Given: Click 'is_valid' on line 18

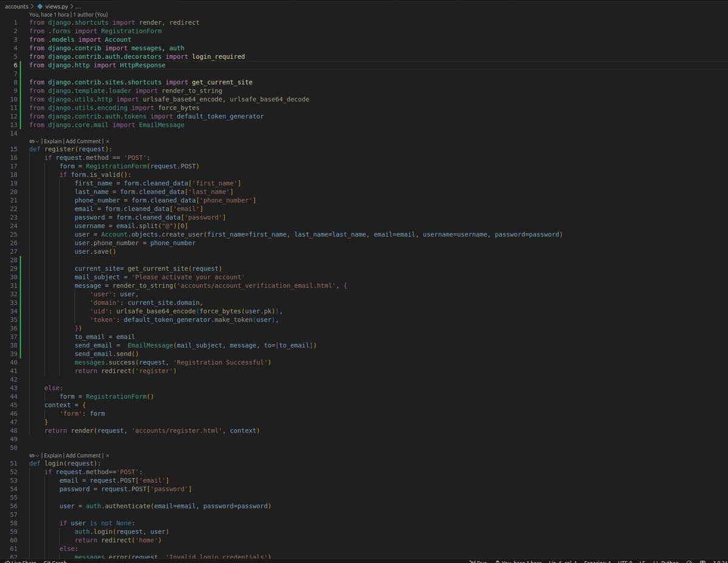Looking at the screenshot, I should pos(105,175).
